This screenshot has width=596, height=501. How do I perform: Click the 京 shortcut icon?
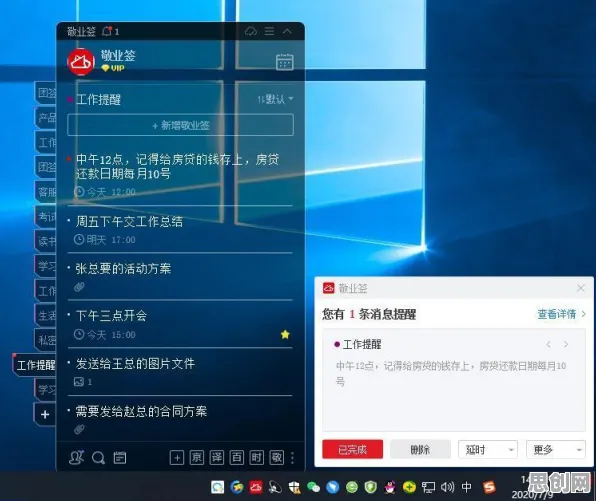[197, 458]
